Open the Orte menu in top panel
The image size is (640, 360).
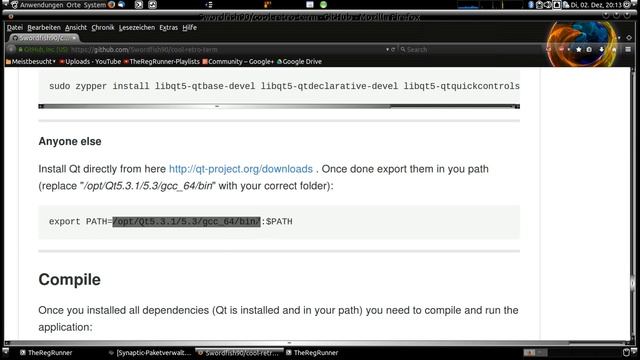pyautogui.click(x=73, y=5)
